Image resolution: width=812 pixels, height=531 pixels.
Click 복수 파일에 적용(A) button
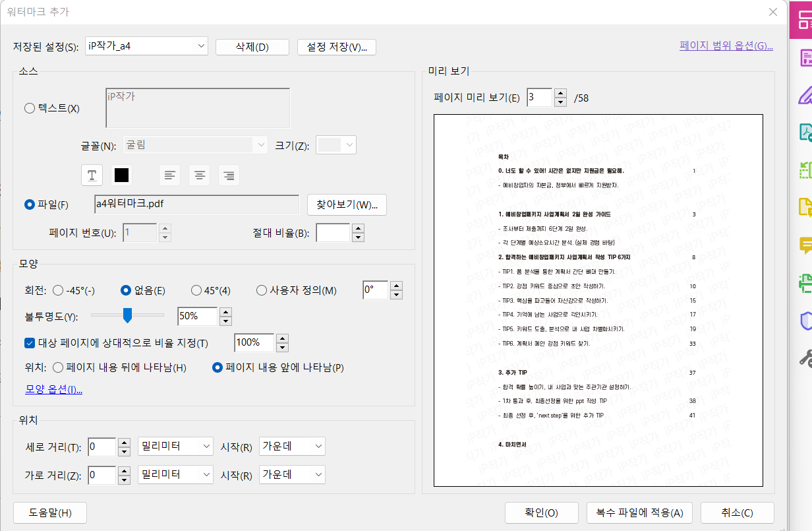click(639, 513)
